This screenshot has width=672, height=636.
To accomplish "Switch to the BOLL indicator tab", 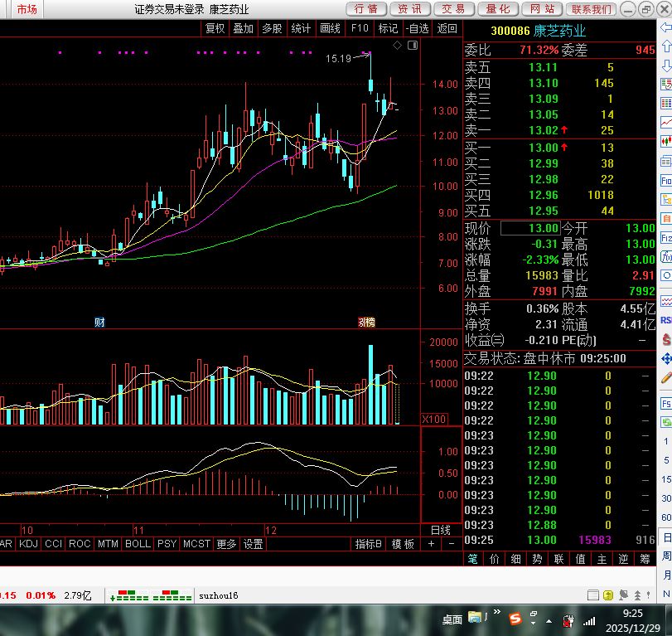I will (x=138, y=544).
